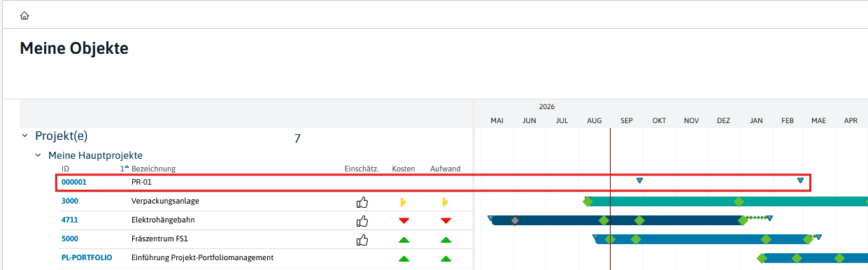Open project 000001

(x=74, y=182)
